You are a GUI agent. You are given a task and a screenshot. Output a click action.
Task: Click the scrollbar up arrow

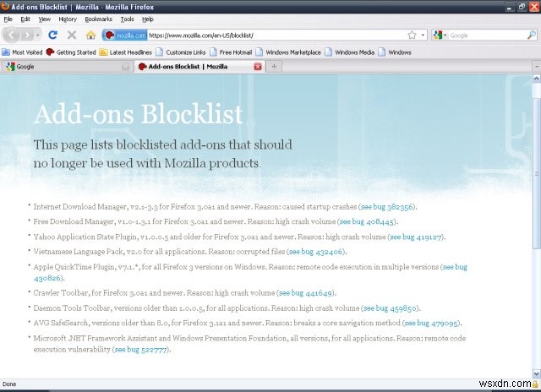(537, 79)
